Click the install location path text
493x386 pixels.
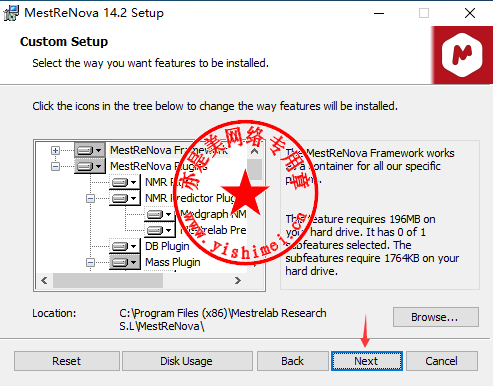[223, 320]
